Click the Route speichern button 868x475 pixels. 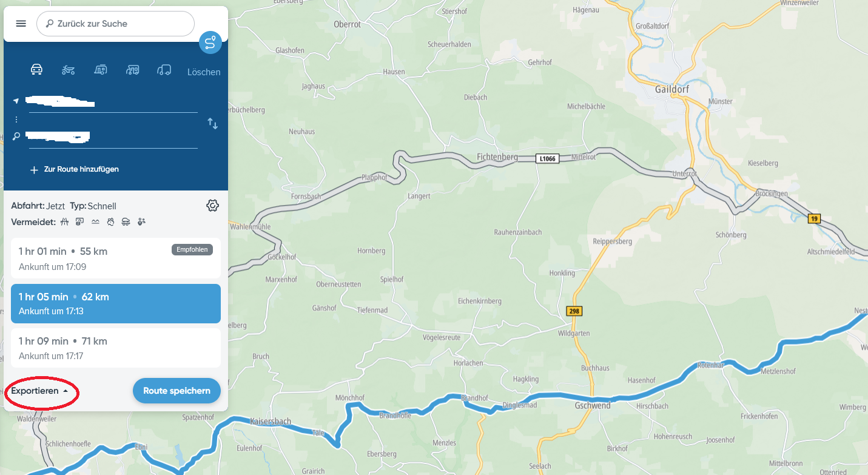coord(177,391)
